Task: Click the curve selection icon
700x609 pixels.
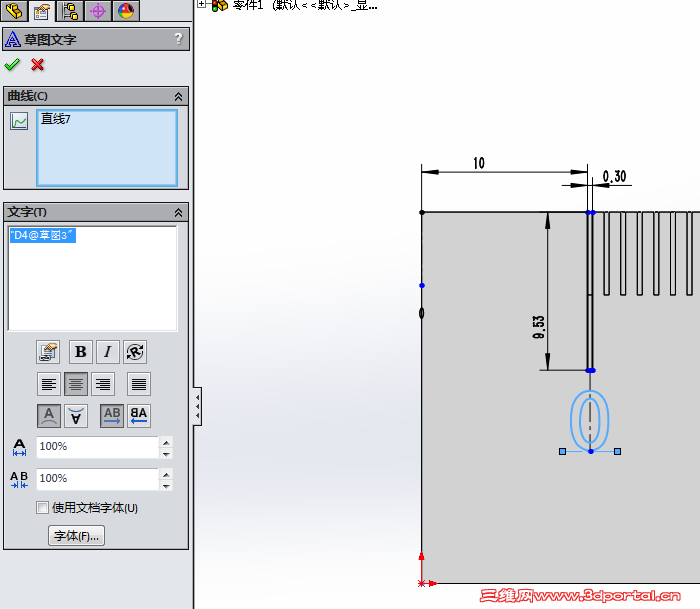Action: coord(19,121)
